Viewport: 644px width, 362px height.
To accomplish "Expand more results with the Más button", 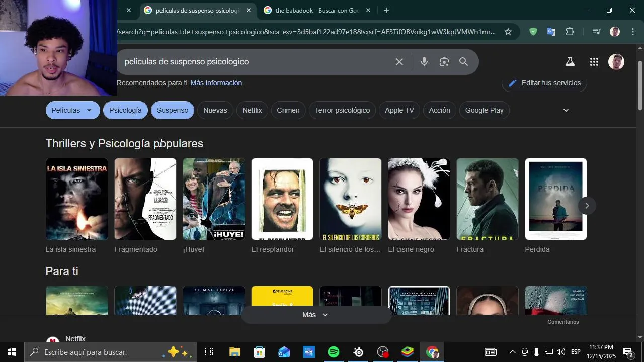I will 315,315.
